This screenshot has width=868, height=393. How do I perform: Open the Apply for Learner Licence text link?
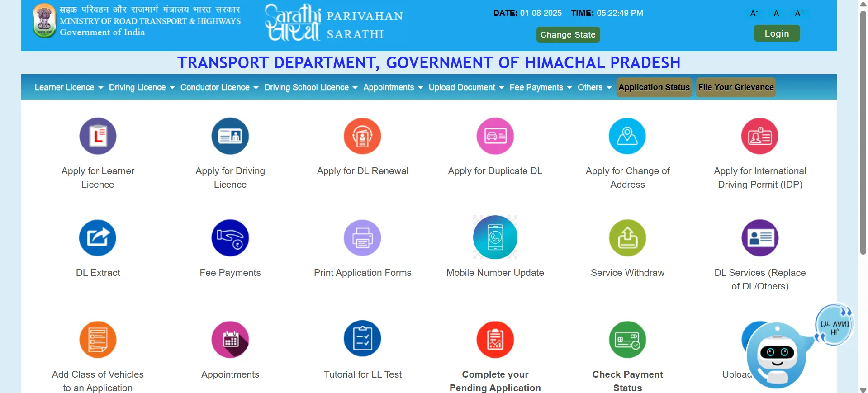pyautogui.click(x=98, y=178)
